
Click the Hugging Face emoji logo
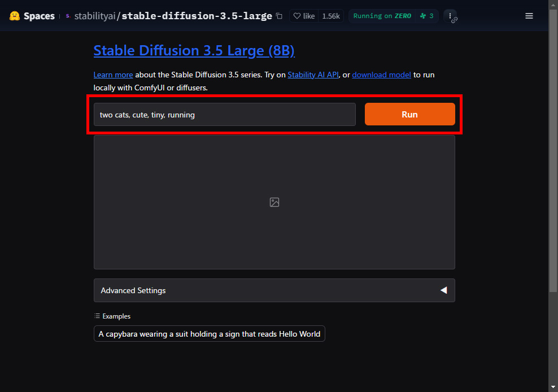[15, 16]
